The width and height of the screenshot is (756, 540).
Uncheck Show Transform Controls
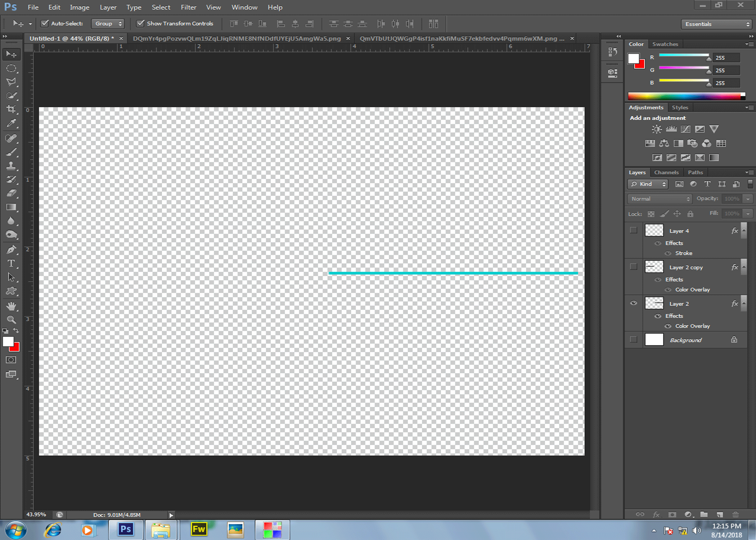point(140,23)
